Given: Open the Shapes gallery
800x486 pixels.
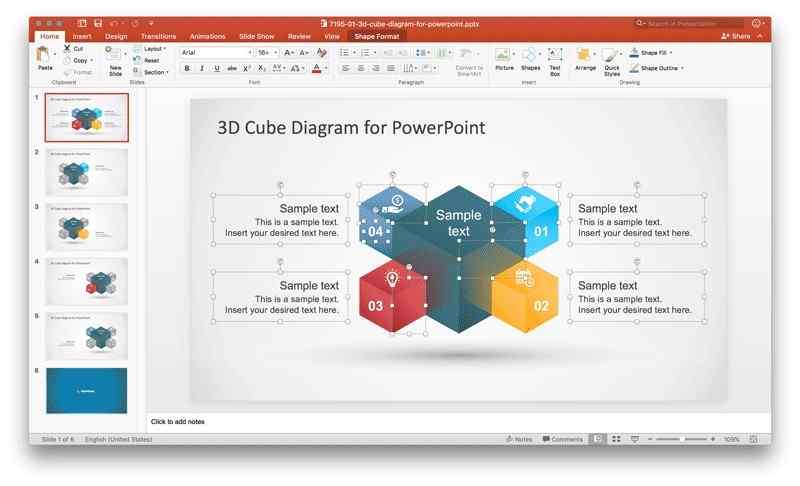Looking at the screenshot, I should point(531,60).
